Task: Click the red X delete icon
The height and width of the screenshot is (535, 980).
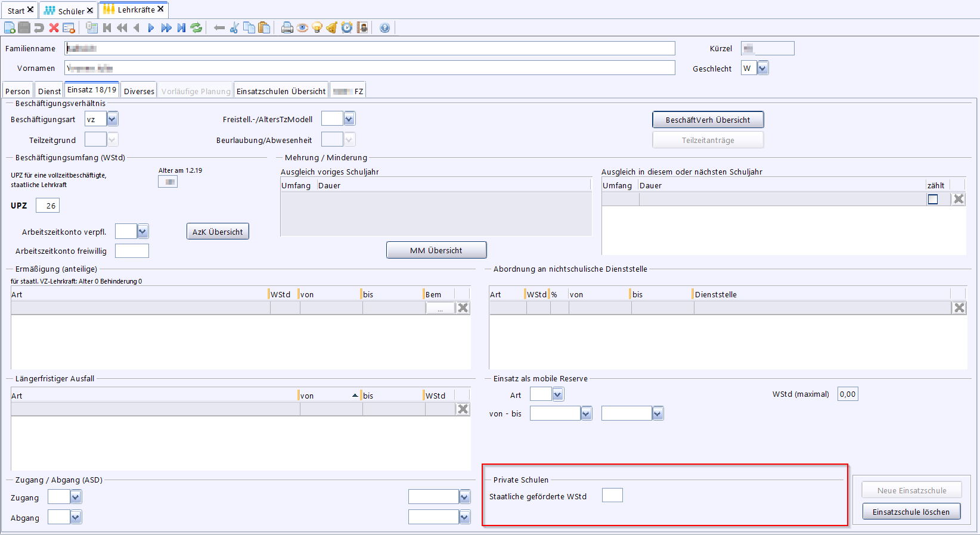Action: pos(54,27)
